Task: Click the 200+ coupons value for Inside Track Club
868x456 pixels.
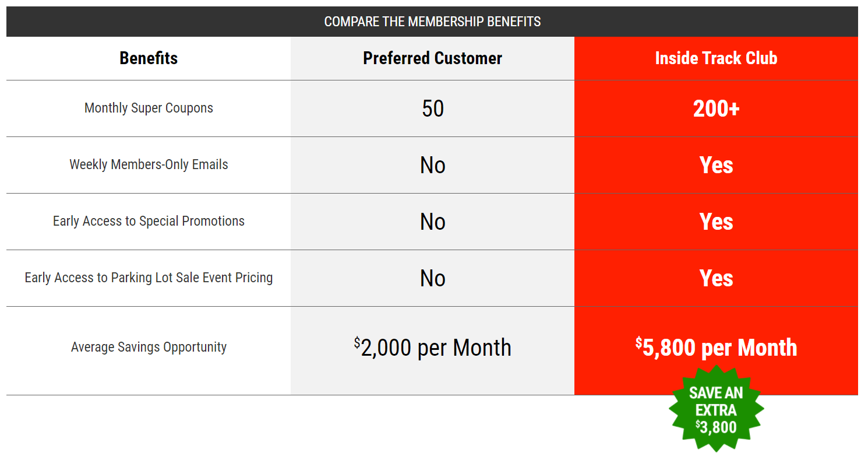Action: click(x=716, y=109)
